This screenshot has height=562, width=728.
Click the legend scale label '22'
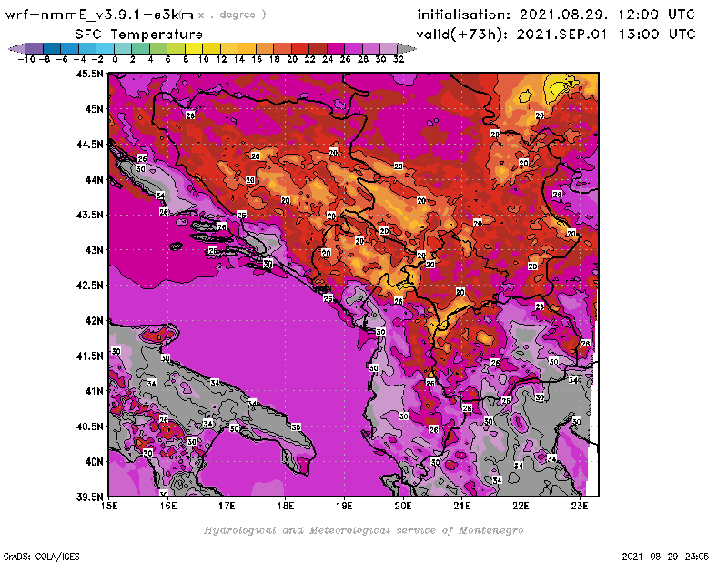(309, 59)
